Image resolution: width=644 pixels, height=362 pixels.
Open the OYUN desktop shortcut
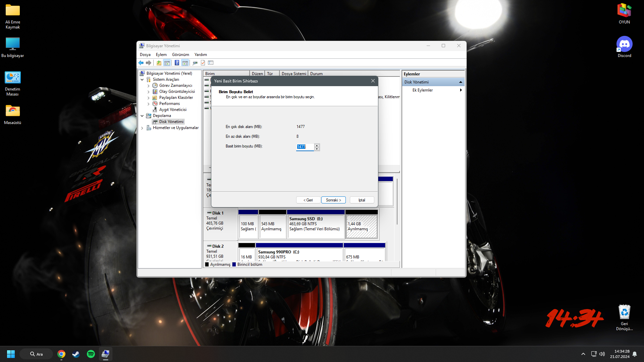624,14
